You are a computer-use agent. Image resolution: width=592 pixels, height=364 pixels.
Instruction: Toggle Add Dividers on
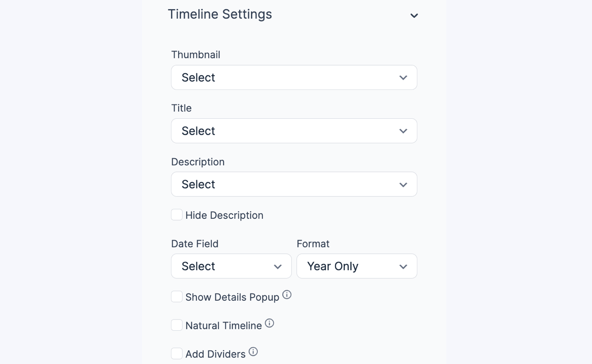[177, 353]
